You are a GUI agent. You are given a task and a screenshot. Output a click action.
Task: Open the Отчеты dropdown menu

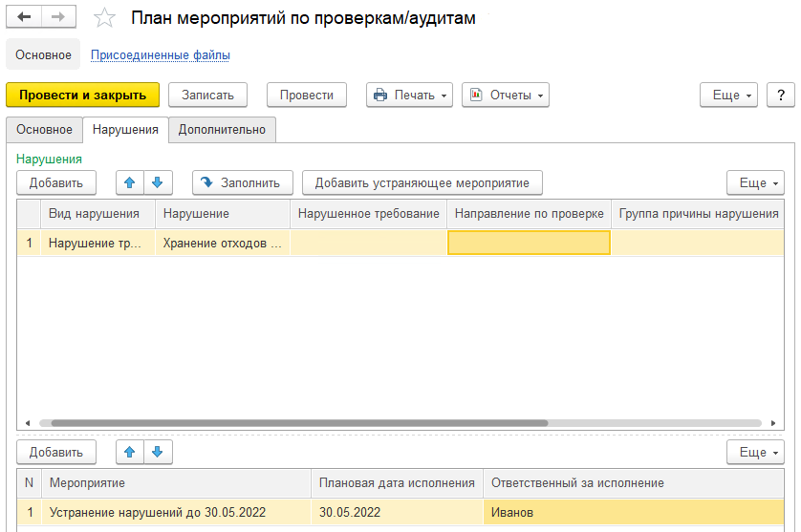(x=506, y=95)
